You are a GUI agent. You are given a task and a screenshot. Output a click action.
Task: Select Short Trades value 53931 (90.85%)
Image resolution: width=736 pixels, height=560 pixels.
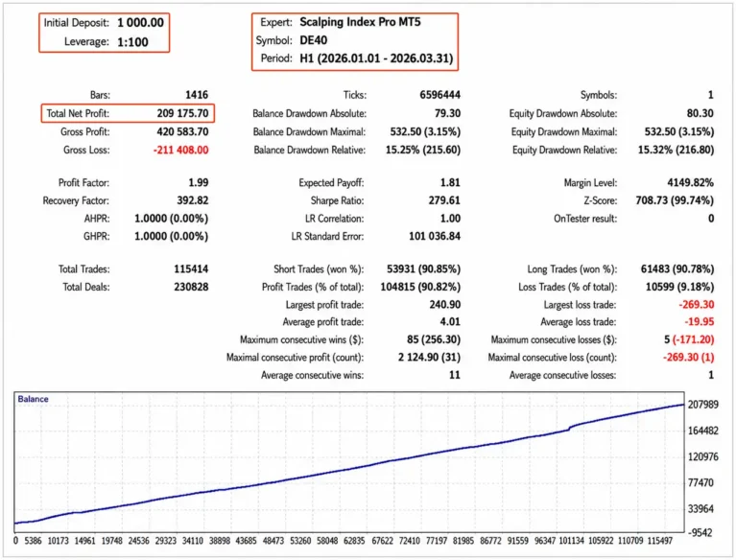[423, 269]
